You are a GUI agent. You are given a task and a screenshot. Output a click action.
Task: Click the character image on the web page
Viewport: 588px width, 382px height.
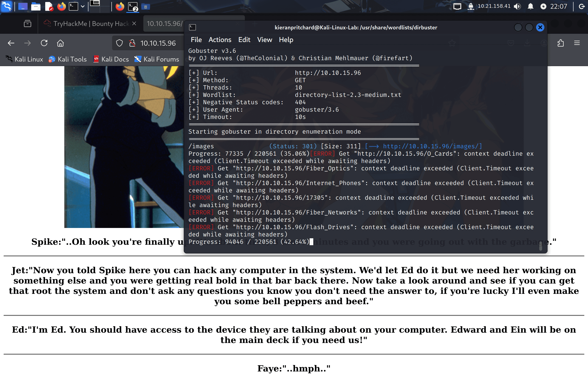coord(124,147)
